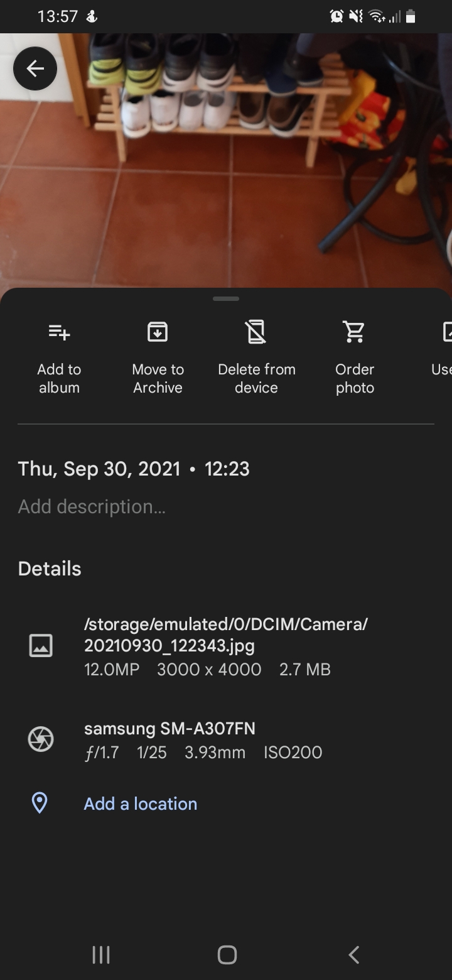Tap the Thu, Sep 30, 2021 date
452x980 pixels.
[99, 469]
